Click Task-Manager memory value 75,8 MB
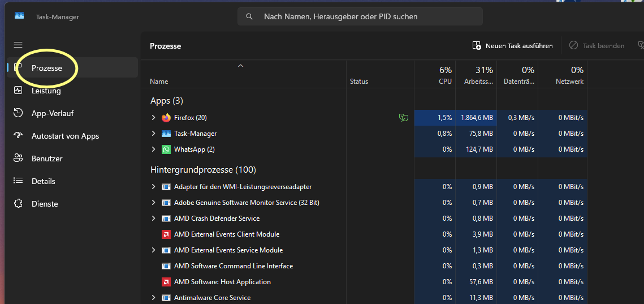 [482, 134]
